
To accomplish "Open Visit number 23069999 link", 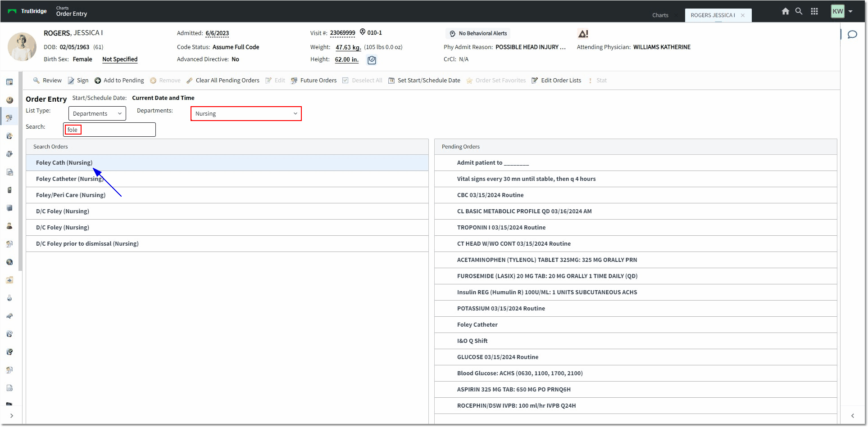I will [342, 33].
